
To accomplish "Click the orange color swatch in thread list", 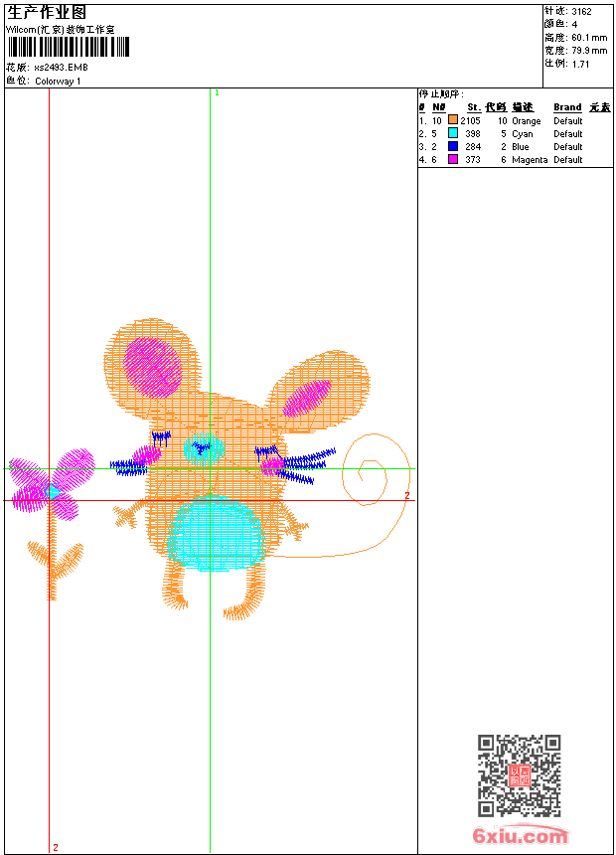I will click(452, 120).
